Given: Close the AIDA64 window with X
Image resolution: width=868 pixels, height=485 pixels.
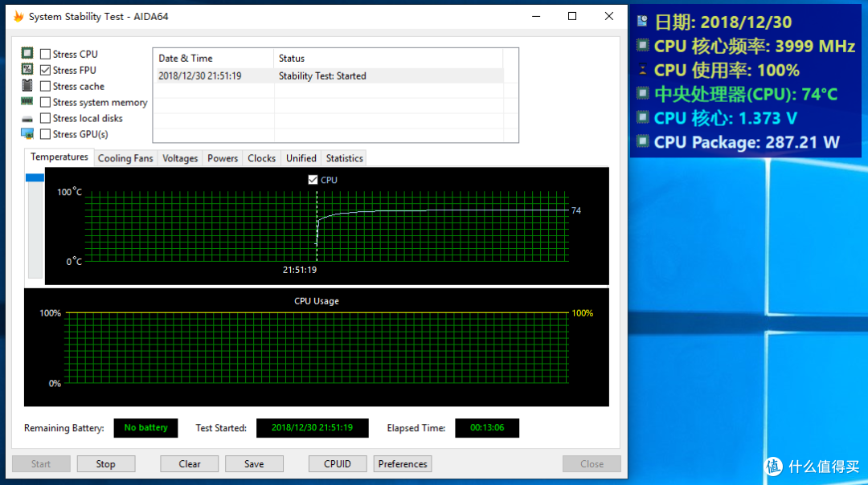Looking at the screenshot, I should tap(609, 17).
